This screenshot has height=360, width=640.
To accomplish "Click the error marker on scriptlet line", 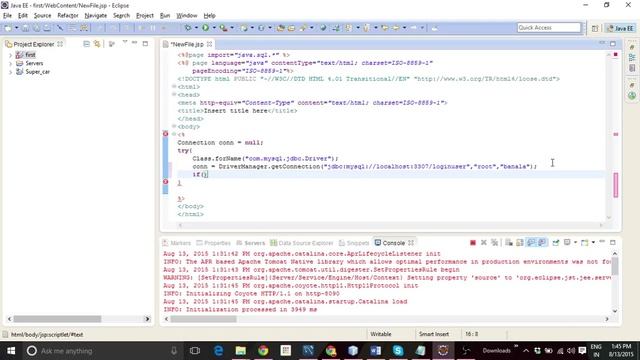I will (165, 134).
